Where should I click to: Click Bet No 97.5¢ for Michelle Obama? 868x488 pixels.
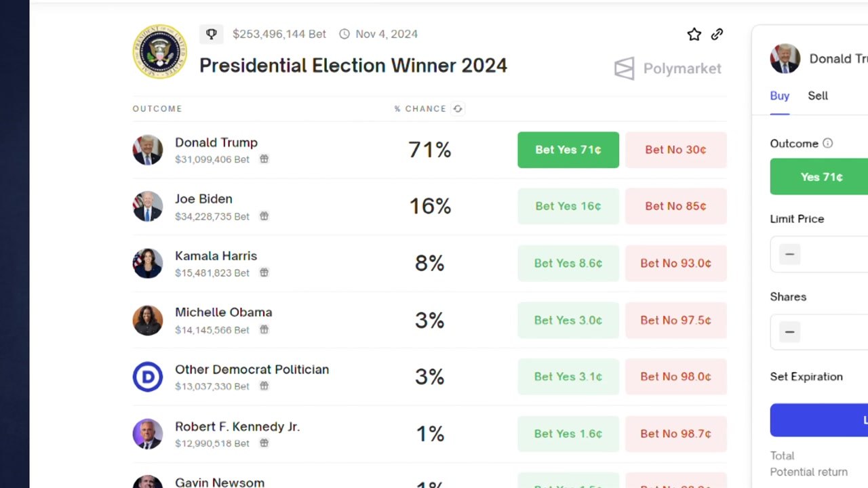[675, 320]
